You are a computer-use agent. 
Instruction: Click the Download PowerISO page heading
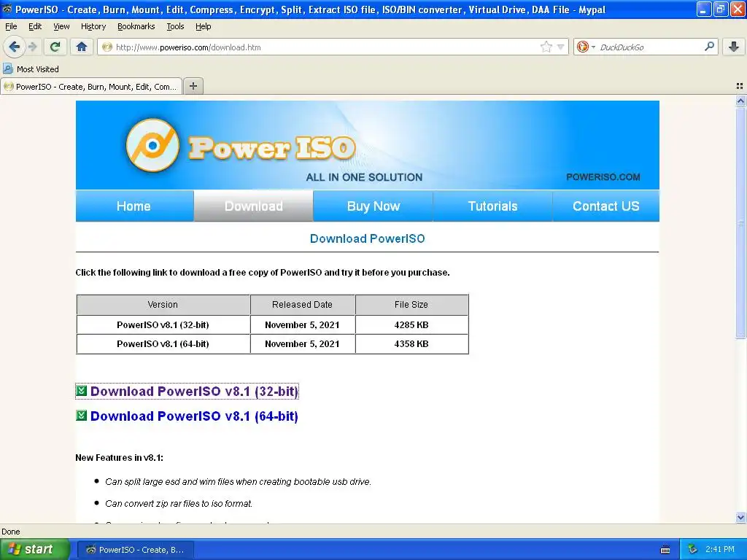(x=368, y=238)
